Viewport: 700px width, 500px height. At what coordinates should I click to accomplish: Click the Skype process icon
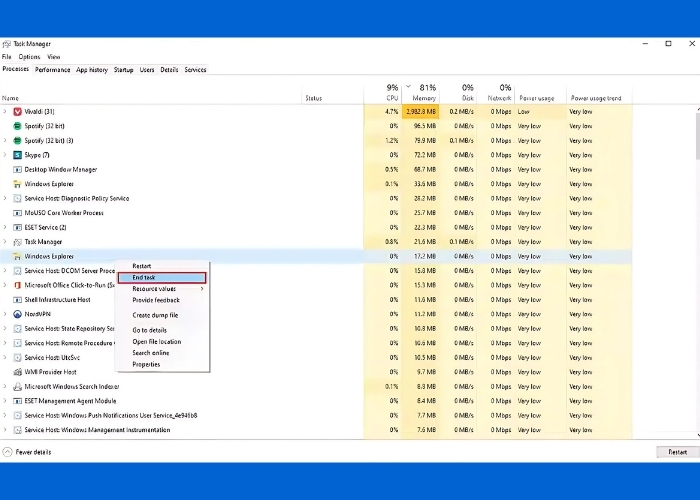click(x=17, y=155)
